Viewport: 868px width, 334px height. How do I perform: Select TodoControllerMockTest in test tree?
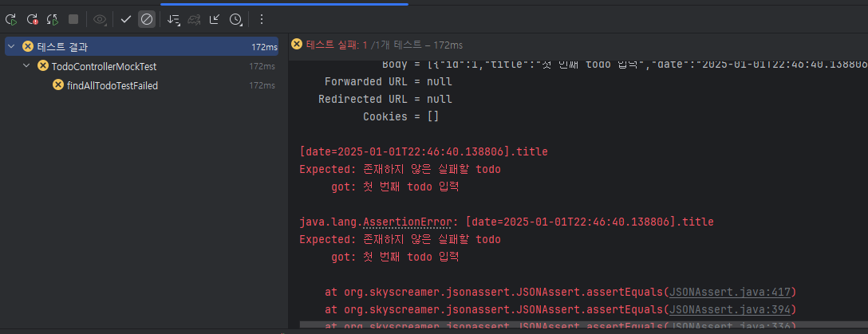pyautogui.click(x=104, y=66)
